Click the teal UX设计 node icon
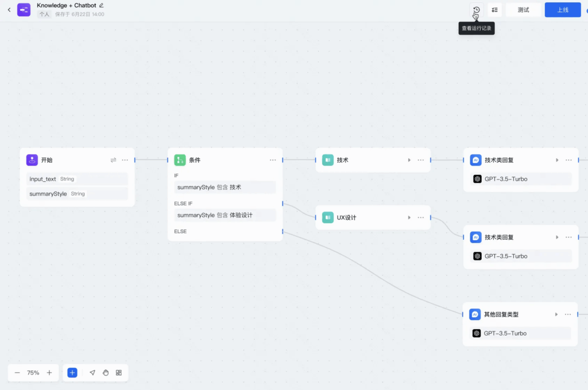588x390 pixels. 328,217
